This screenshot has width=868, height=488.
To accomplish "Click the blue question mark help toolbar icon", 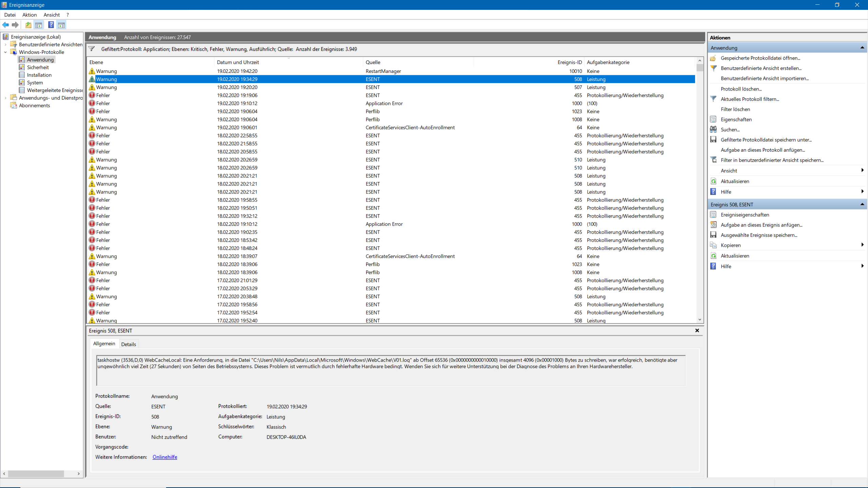I will (x=51, y=25).
